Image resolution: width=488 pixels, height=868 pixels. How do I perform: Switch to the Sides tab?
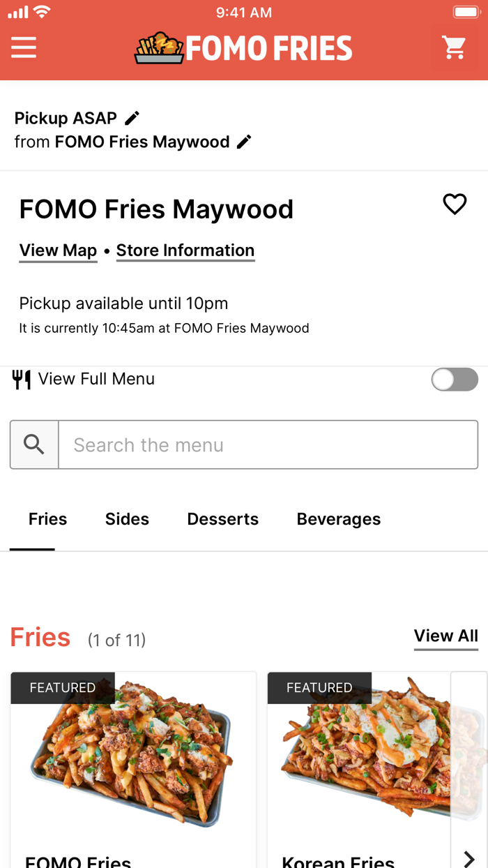coord(127,519)
